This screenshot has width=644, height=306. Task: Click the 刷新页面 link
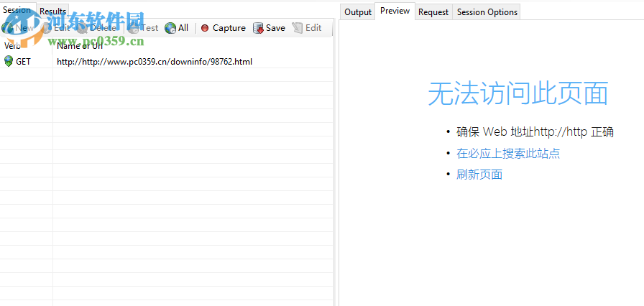click(x=479, y=175)
